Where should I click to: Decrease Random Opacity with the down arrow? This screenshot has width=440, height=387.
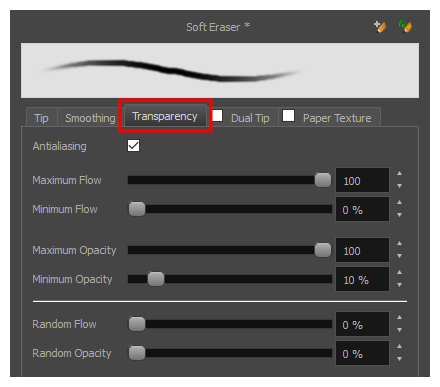(399, 359)
